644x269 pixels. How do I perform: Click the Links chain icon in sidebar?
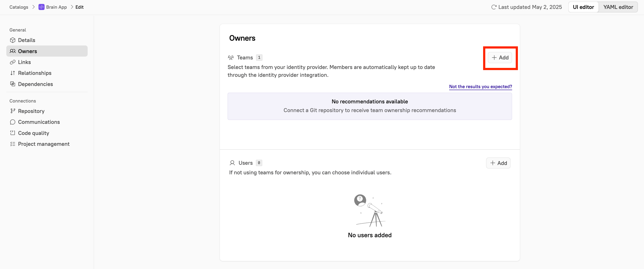pos(13,62)
